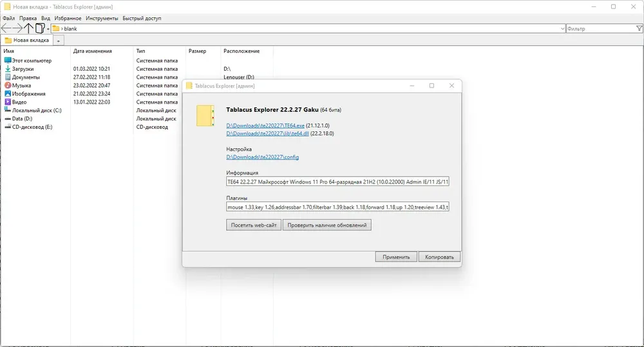Screen dimensions: 644x347
Task: Open the D:\Downloads\te220227\config link
Action: tap(263, 157)
